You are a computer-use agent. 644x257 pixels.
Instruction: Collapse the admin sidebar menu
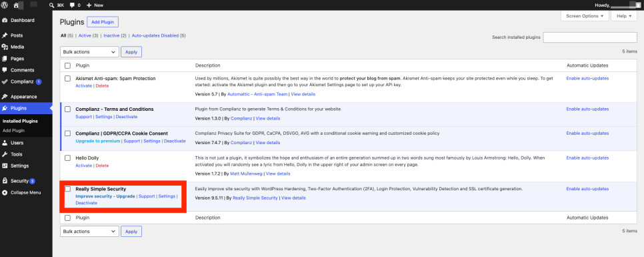coord(26,192)
